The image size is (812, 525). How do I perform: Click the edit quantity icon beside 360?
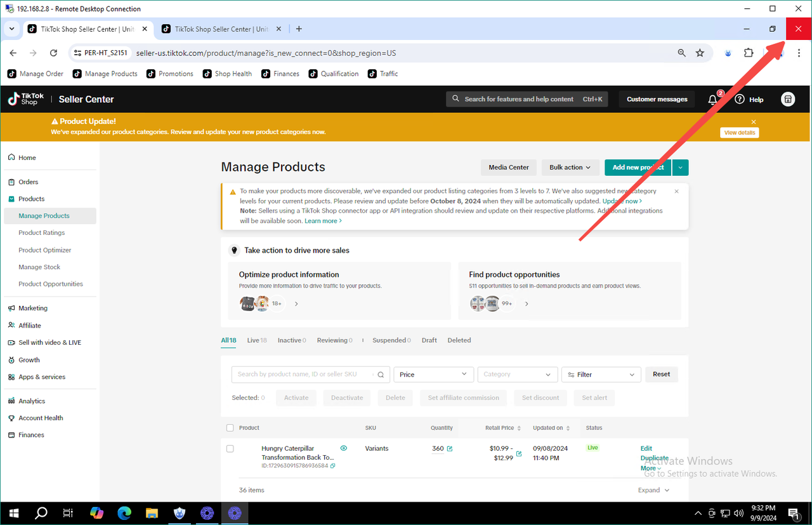[x=450, y=449]
